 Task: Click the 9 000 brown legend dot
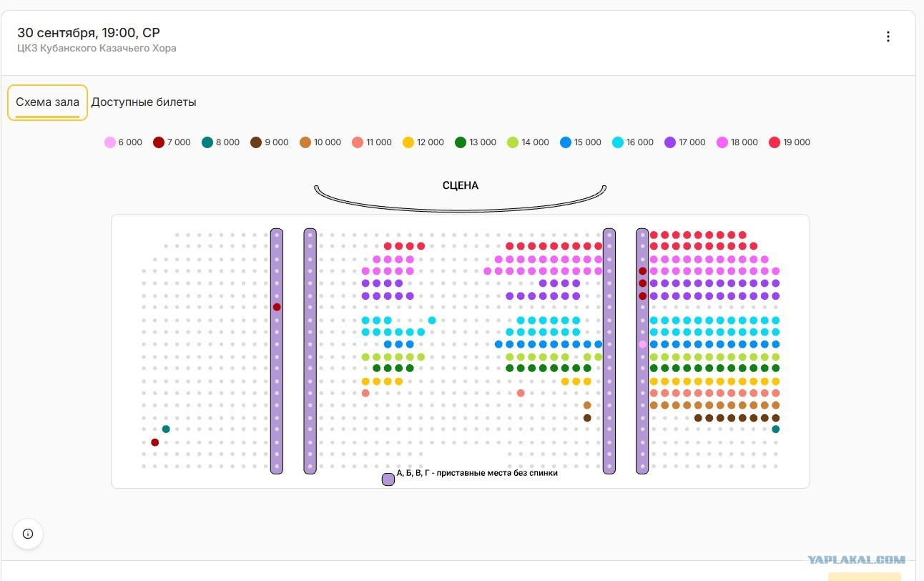tap(256, 142)
